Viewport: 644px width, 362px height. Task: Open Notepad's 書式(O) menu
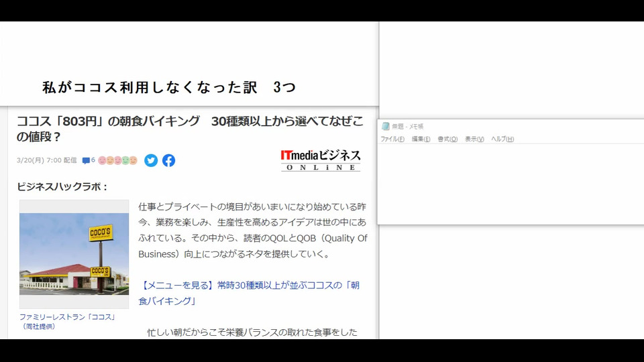447,139
